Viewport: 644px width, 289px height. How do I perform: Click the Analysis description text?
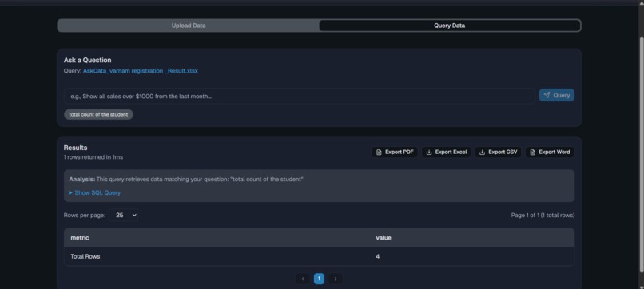pyautogui.click(x=186, y=180)
